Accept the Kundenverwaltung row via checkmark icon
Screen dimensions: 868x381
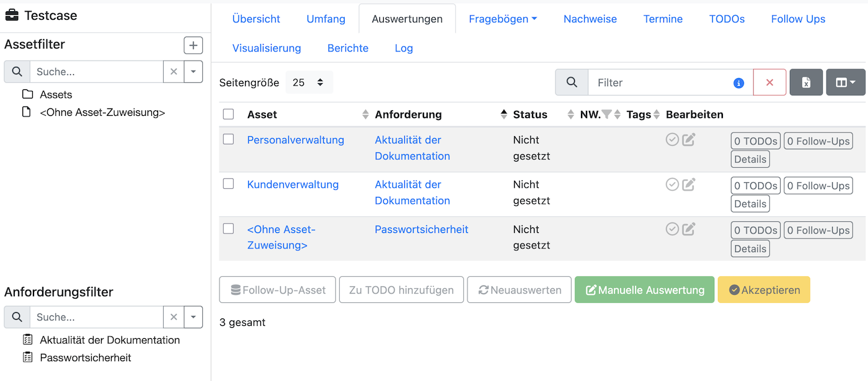tap(672, 184)
